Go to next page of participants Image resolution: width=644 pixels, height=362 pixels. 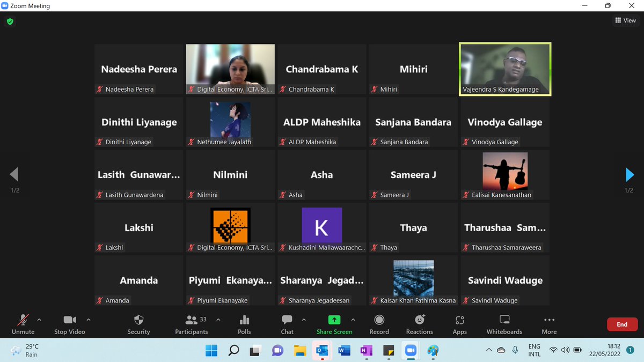pos(630,174)
